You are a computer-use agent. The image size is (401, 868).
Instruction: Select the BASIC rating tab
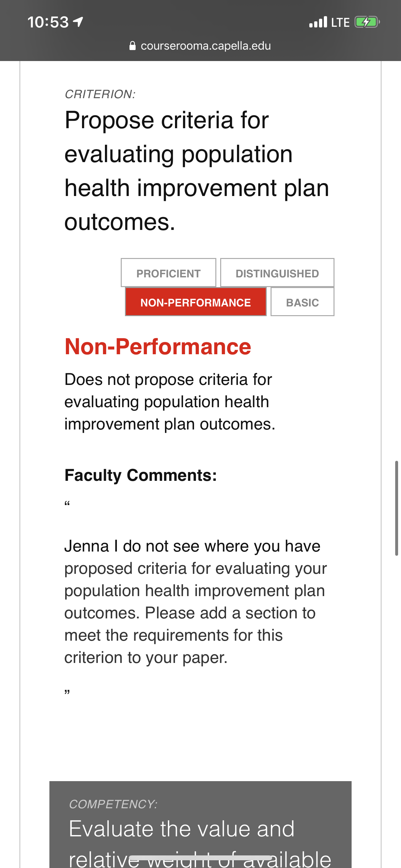coord(302,302)
